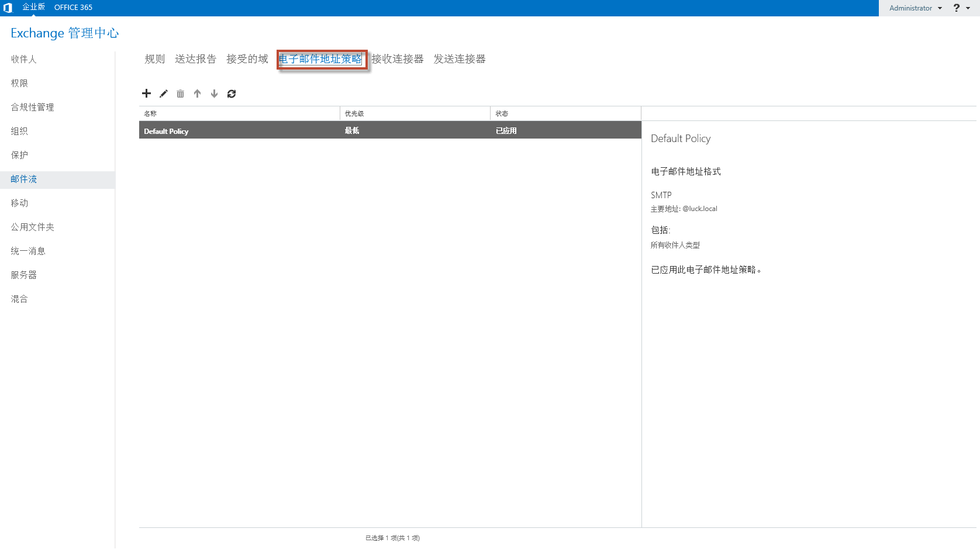Click the 主要地址: @luck.local text
Image resolution: width=980 pixels, height=556 pixels.
coord(684,209)
